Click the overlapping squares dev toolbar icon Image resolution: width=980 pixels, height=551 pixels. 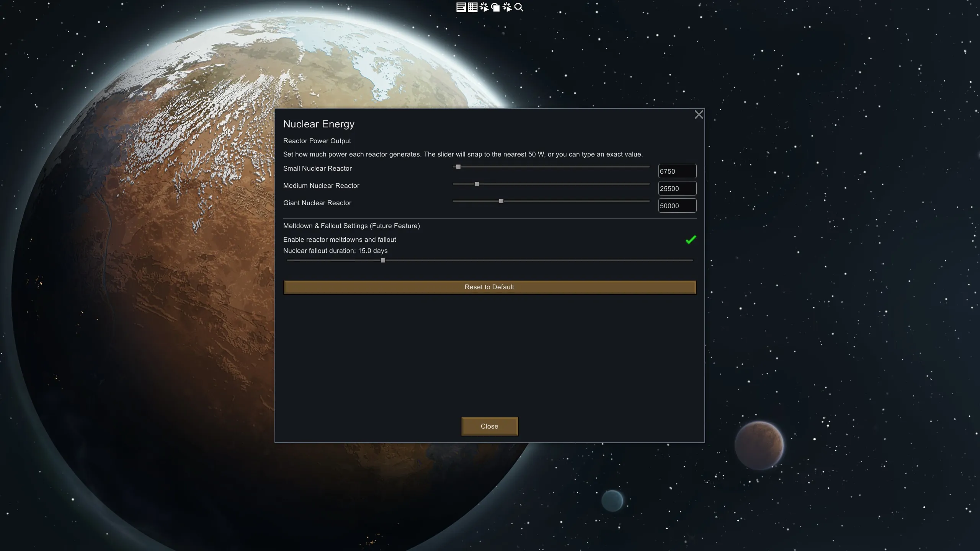(495, 7)
